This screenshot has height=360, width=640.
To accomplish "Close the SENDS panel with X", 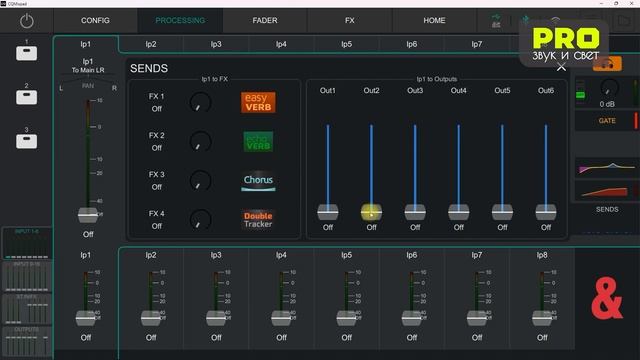I will click(x=561, y=67).
